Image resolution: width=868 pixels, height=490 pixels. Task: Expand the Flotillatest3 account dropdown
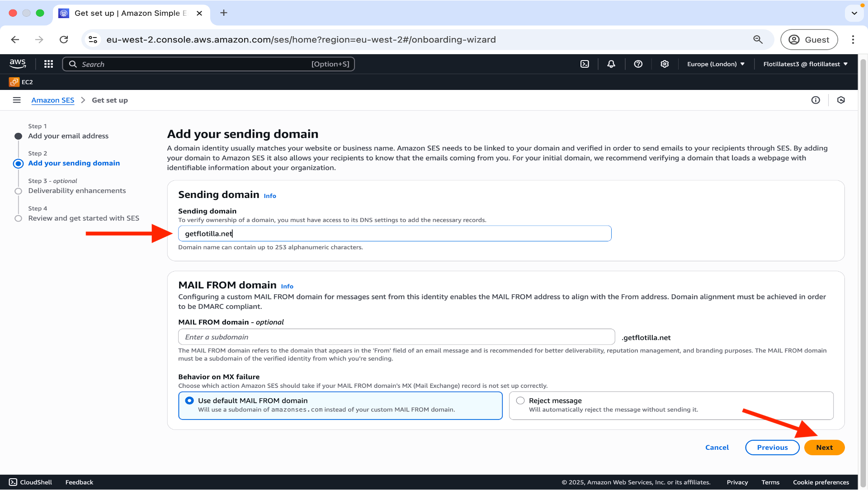tap(805, 64)
